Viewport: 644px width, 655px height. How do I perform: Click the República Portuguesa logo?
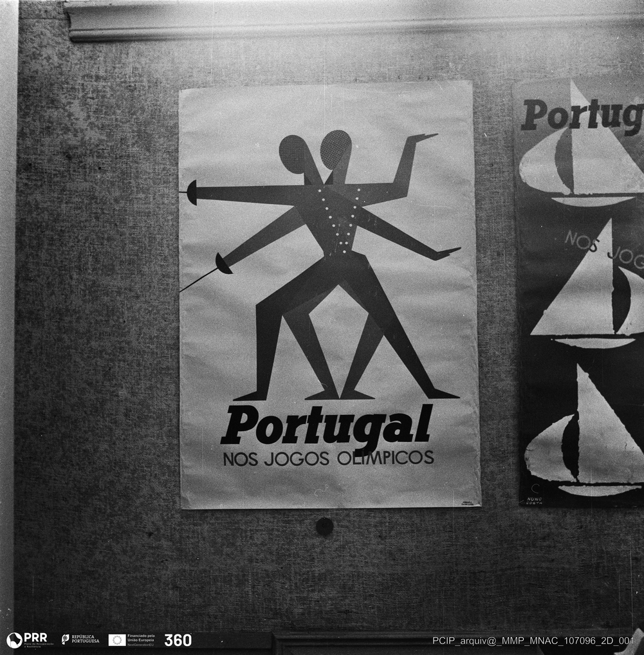coord(80,640)
